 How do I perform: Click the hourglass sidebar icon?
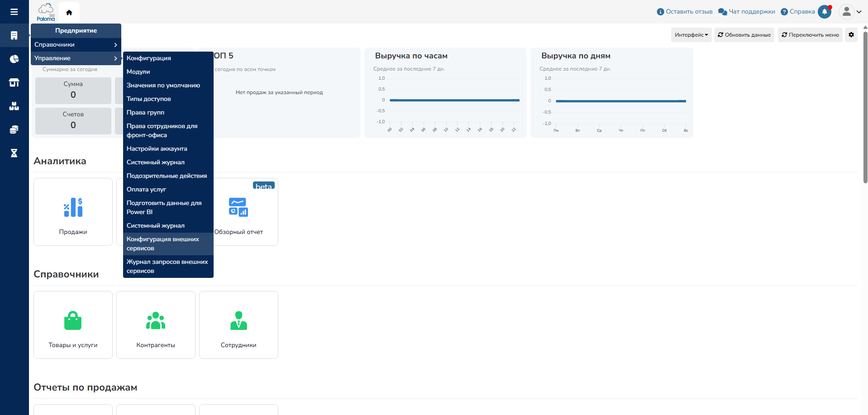click(x=14, y=153)
